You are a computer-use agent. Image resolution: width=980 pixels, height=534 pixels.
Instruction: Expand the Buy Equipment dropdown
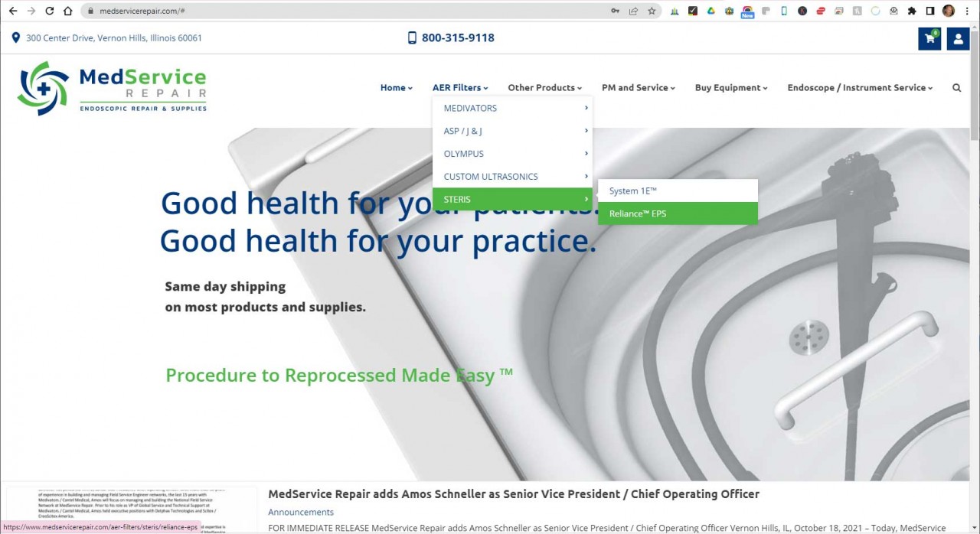tap(731, 88)
